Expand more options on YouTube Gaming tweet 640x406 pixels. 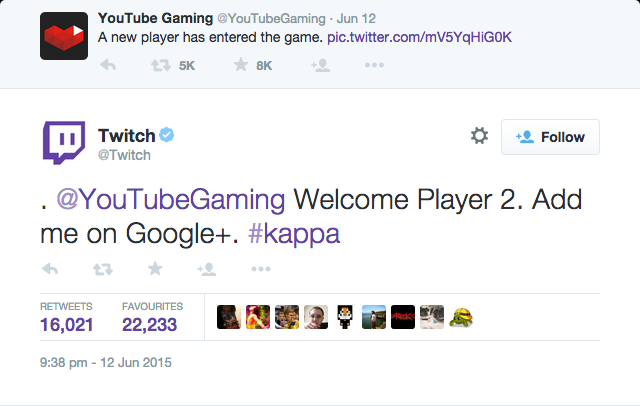coord(374,65)
